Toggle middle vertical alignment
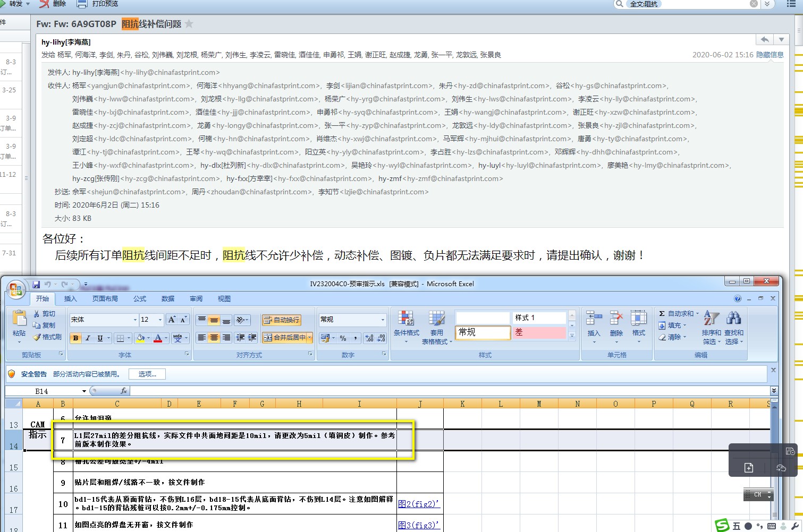The height and width of the screenshot is (532, 803). 214,320
